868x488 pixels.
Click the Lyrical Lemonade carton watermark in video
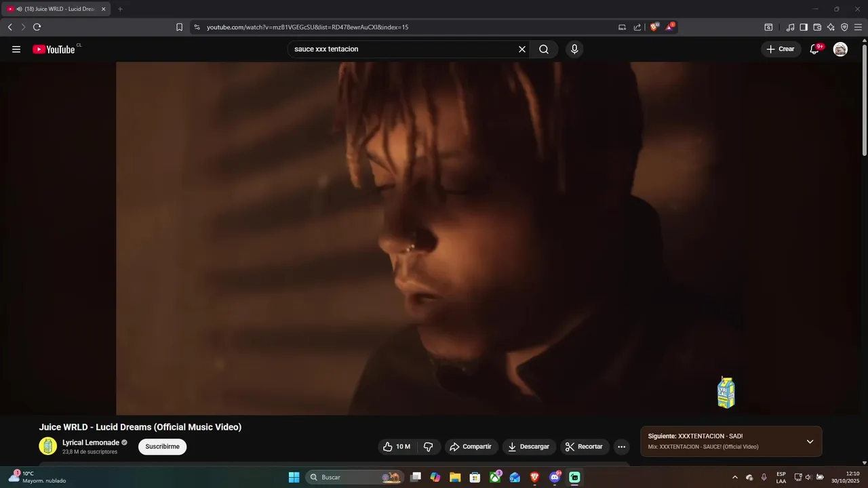pos(726,392)
